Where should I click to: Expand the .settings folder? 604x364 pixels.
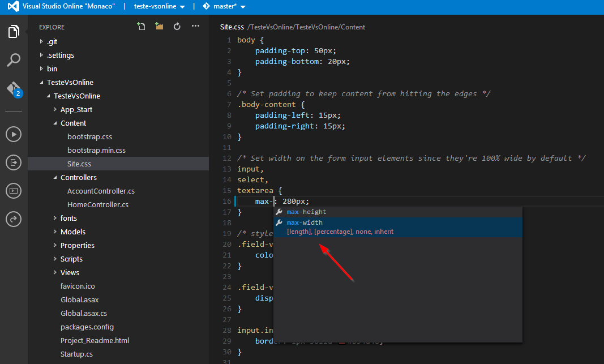point(41,55)
